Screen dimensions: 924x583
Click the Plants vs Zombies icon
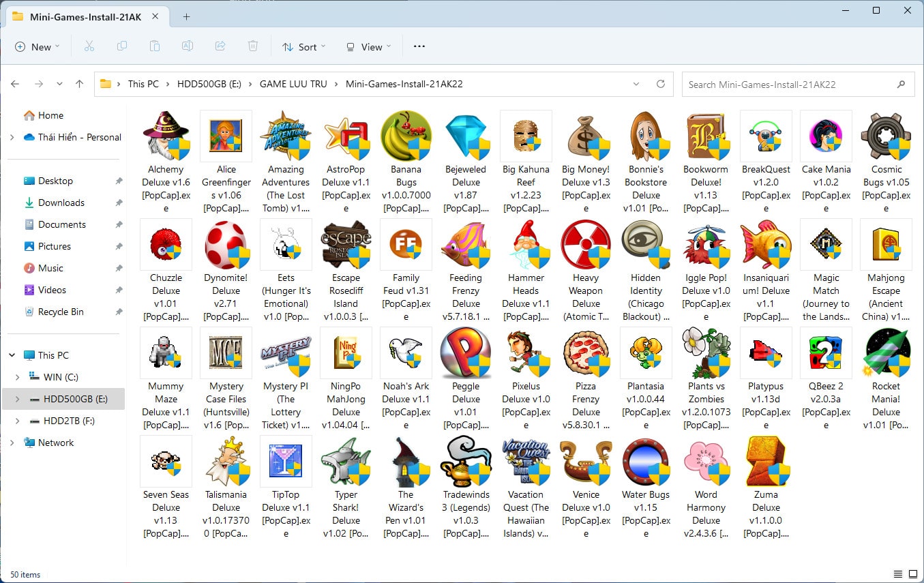(706, 353)
